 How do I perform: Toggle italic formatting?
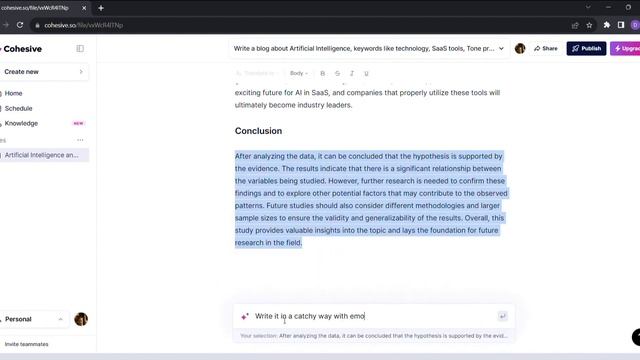pos(351,73)
